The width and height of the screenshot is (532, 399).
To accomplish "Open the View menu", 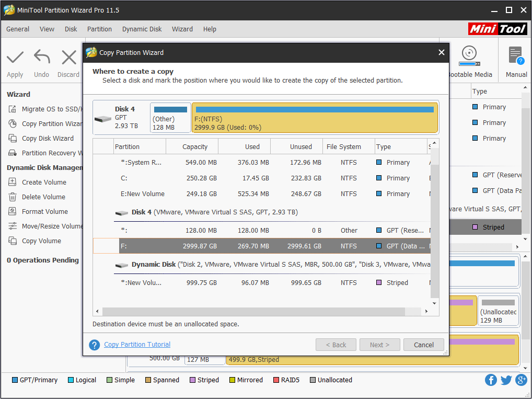I will point(47,29).
